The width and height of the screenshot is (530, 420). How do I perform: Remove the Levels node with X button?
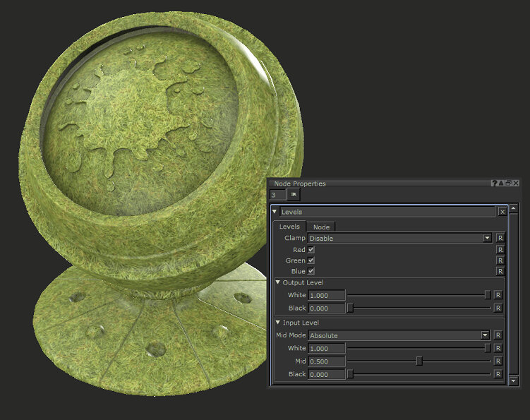pyautogui.click(x=502, y=212)
